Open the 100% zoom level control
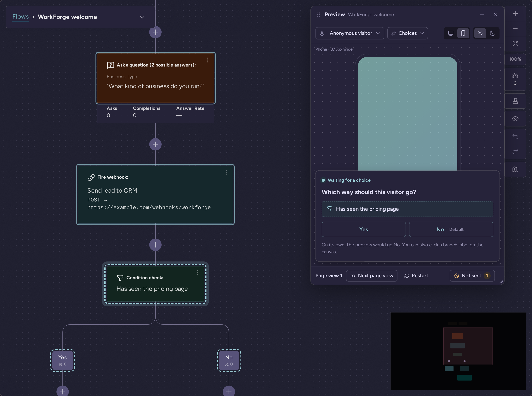 [515, 59]
